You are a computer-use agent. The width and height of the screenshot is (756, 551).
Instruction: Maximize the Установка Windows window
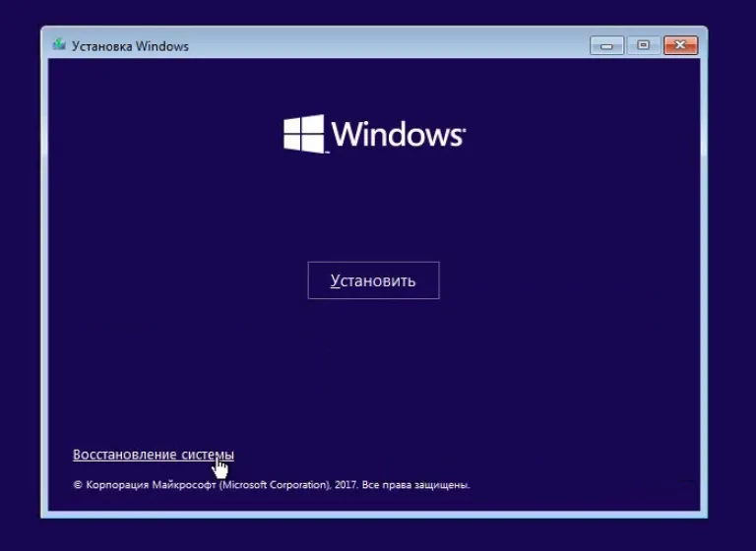[x=643, y=46]
